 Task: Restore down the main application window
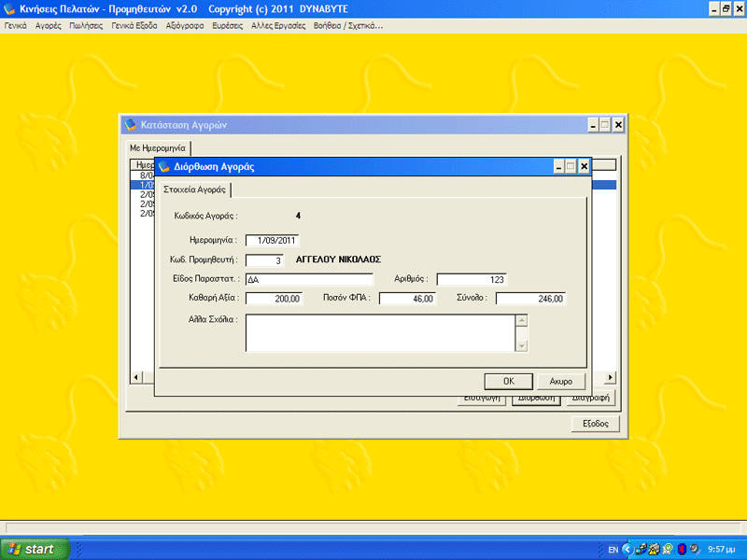click(x=726, y=9)
